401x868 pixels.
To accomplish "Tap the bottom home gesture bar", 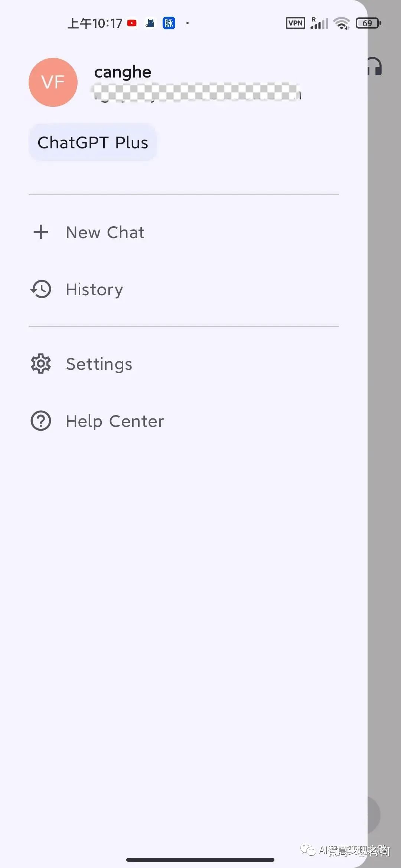I will click(200, 859).
